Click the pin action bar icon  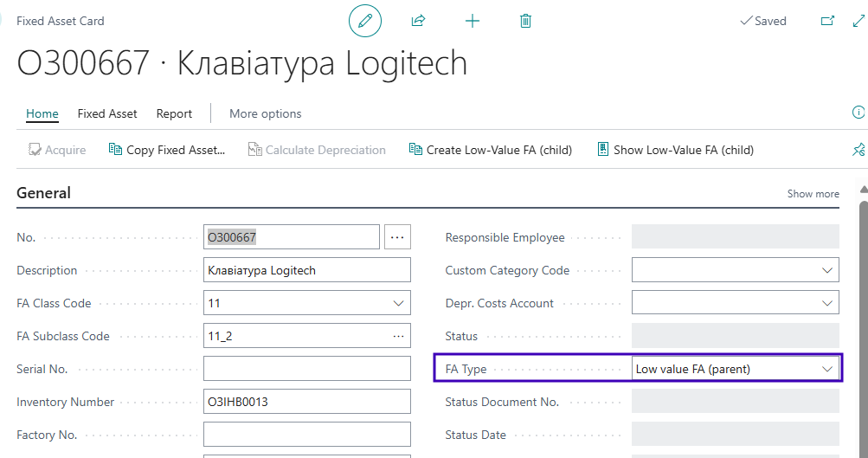[858, 150]
